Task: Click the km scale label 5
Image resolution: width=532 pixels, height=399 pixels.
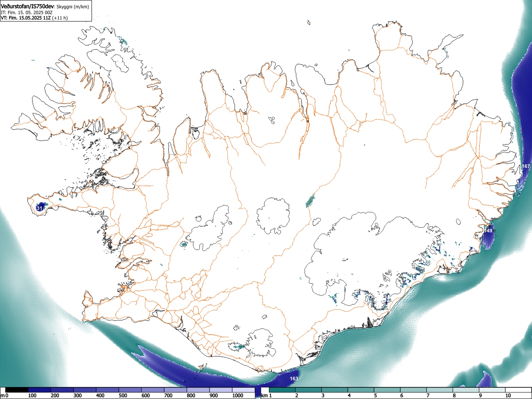Action: pyautogui.click(x=375, y=396)
